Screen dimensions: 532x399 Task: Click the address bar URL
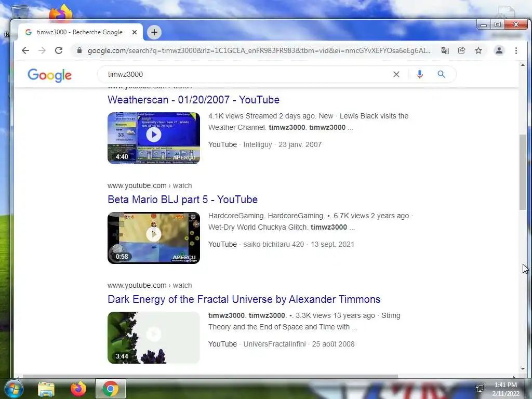(x=259, y=50)
